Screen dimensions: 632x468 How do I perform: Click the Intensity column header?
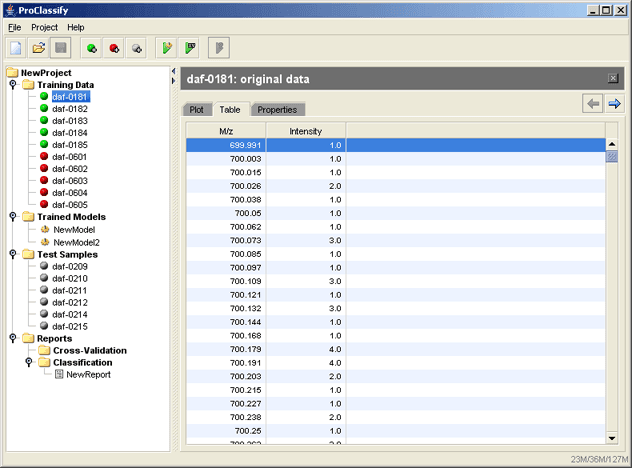coord(306,131)
